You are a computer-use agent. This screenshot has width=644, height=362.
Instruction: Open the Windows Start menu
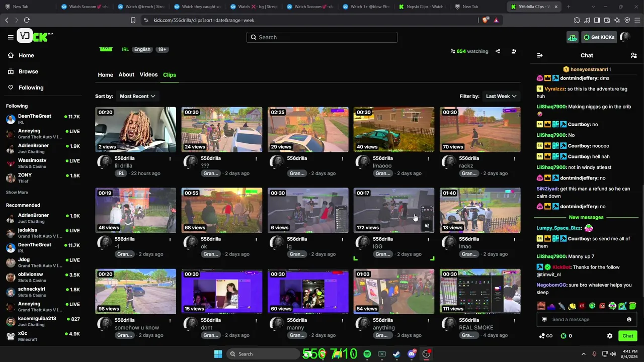point(218,354)
